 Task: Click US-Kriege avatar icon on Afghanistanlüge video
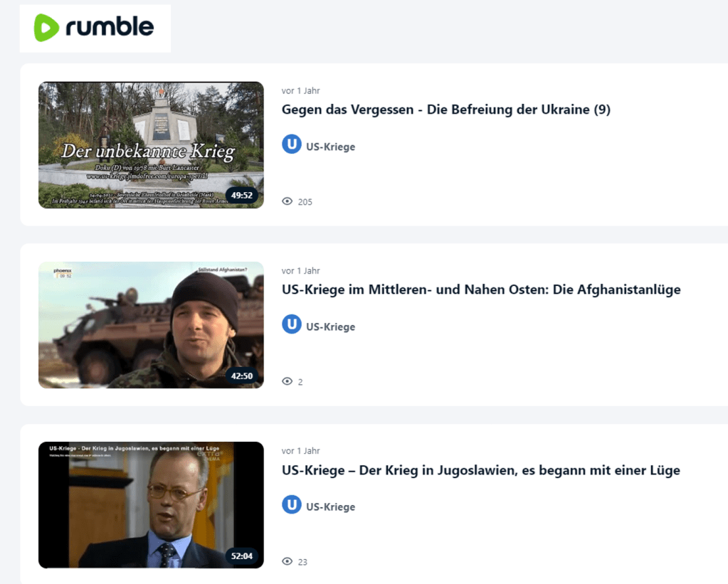tap(291, 325)
